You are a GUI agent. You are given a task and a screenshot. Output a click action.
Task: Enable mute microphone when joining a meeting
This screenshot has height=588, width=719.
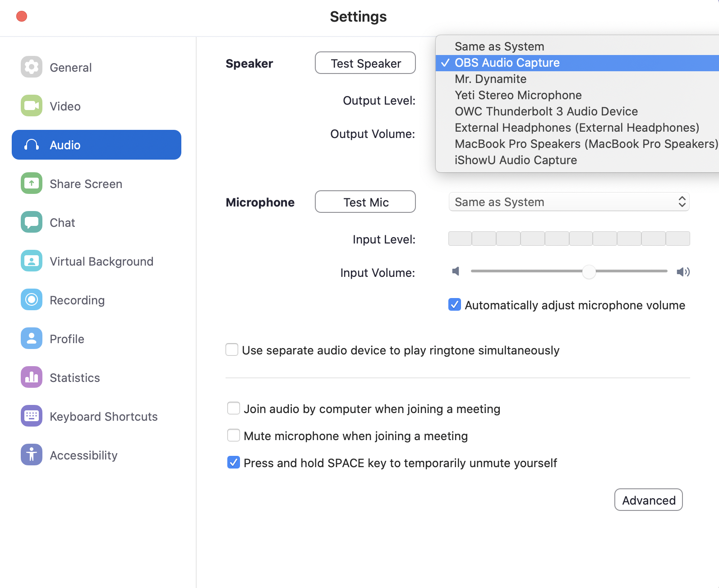pos(234,436)
